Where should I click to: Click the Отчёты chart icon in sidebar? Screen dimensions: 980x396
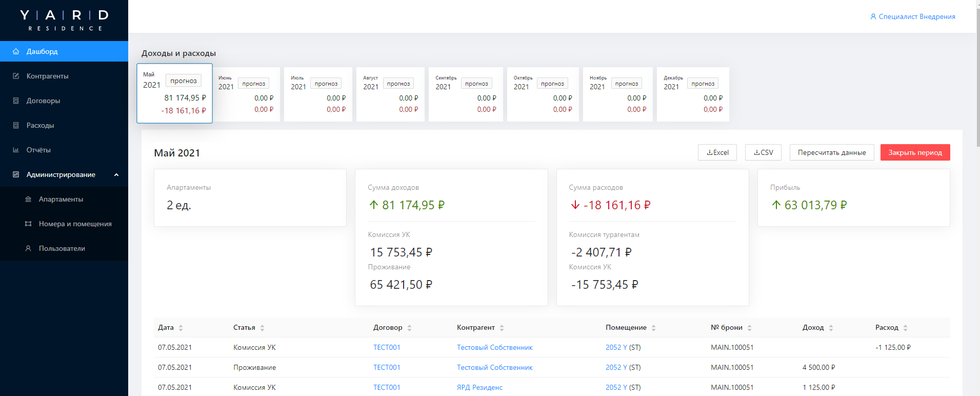pos(16,150)
